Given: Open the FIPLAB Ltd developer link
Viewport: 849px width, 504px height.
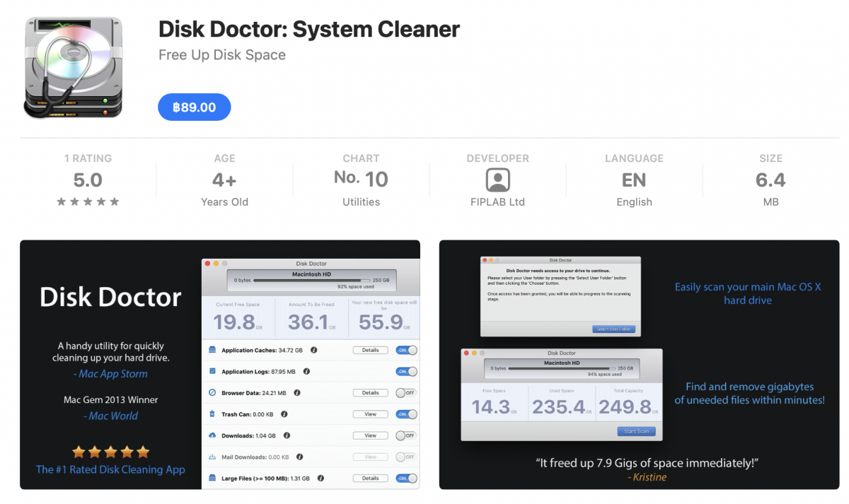Looking at the screenshot, I should click(497, 201).
